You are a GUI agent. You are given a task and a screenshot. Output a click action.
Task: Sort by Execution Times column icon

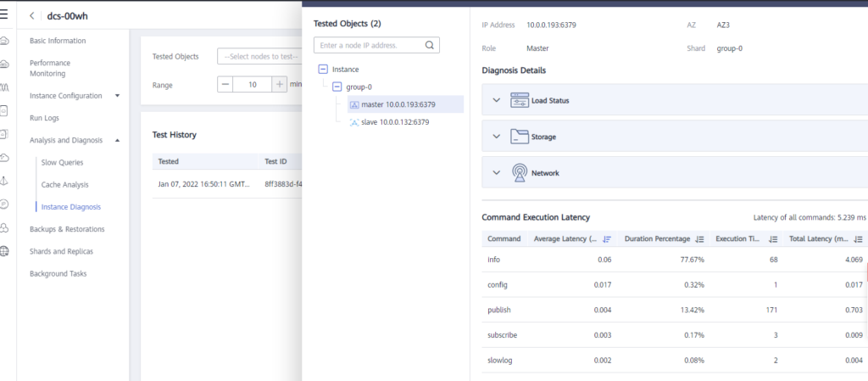(773, 239)
